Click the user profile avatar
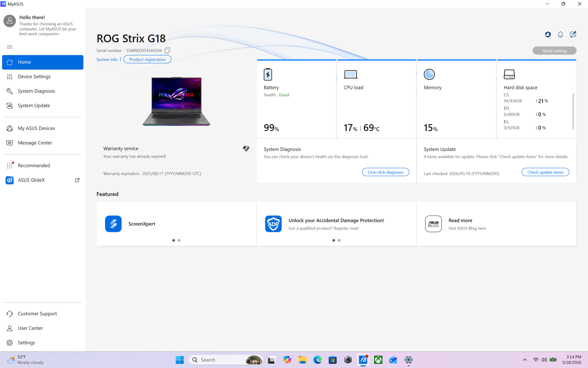The width and height of the screenshot is (588, 368). (x=10, y=21)
